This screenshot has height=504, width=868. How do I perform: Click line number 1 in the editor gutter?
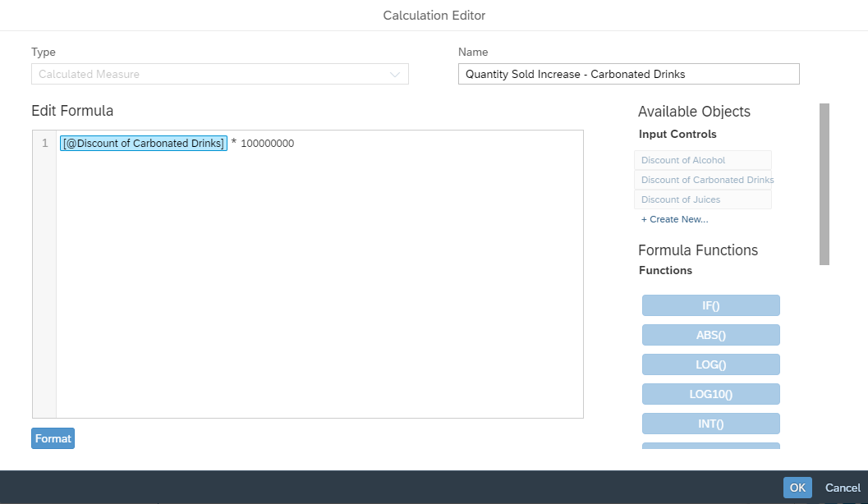tap(44, 144)
